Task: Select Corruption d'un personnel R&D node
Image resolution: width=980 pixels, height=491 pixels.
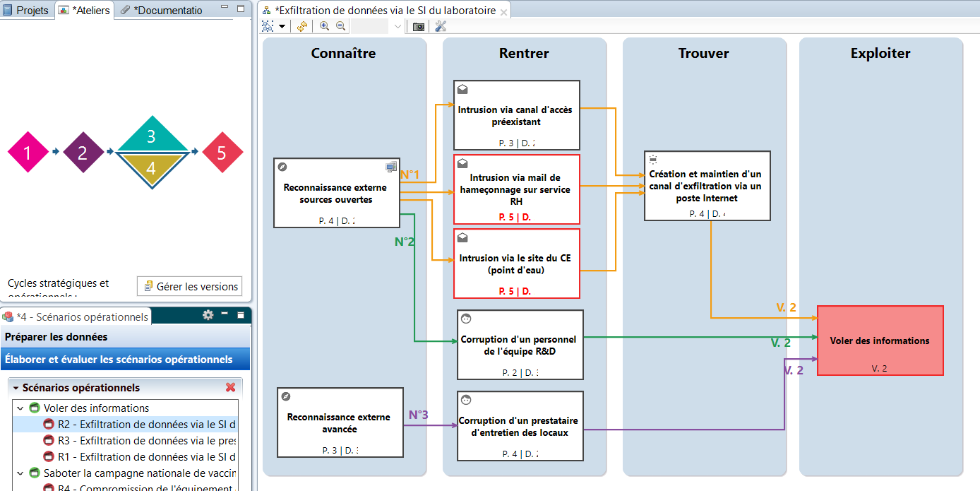Action: [520, 345]
